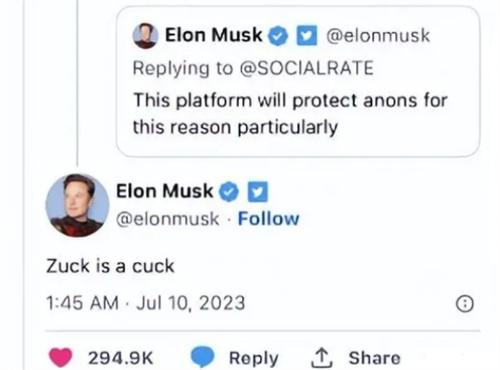Click the verified badge in the quoted tweet
The width and height of the screenshot is (500, 370).
(x=278, y=36)
